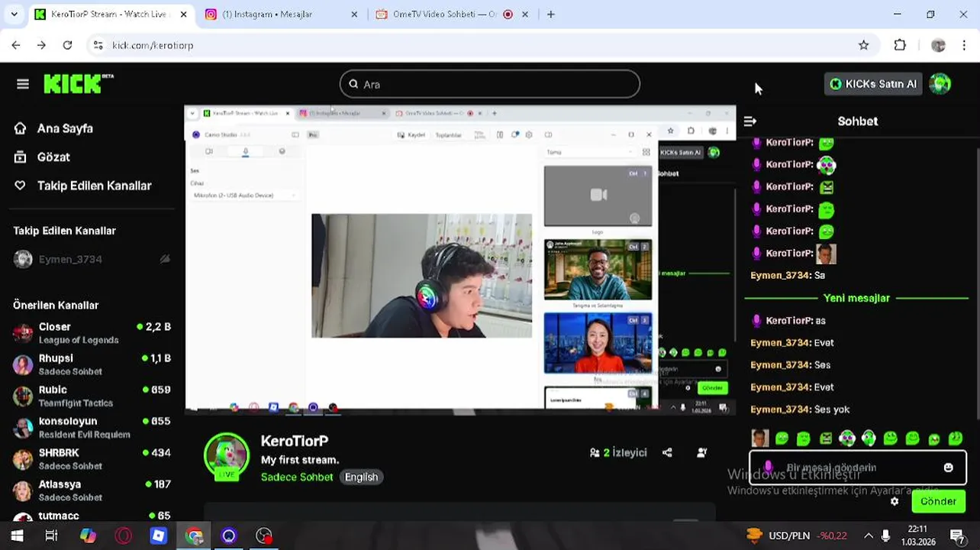Expand the system tray hidden icons chevron

coord(868,535)
